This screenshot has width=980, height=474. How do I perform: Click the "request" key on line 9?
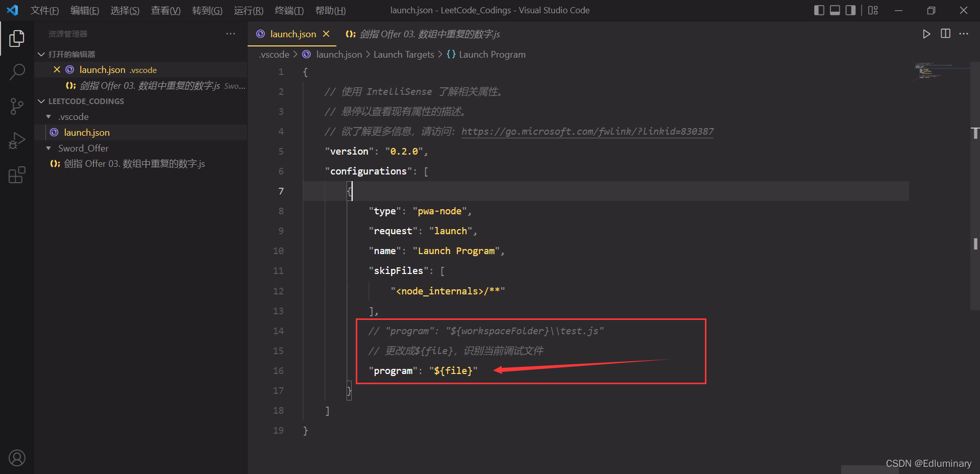pos(393,231)
